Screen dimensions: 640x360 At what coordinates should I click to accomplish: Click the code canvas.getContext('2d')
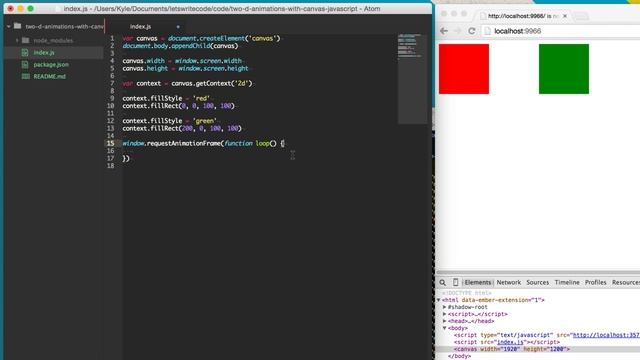[x=212, y=83]
